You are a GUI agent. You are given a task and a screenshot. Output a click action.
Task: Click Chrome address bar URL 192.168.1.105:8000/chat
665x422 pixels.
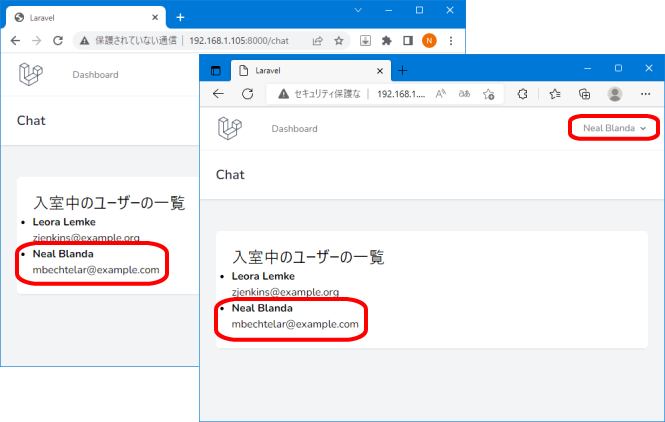coord(239,41)
